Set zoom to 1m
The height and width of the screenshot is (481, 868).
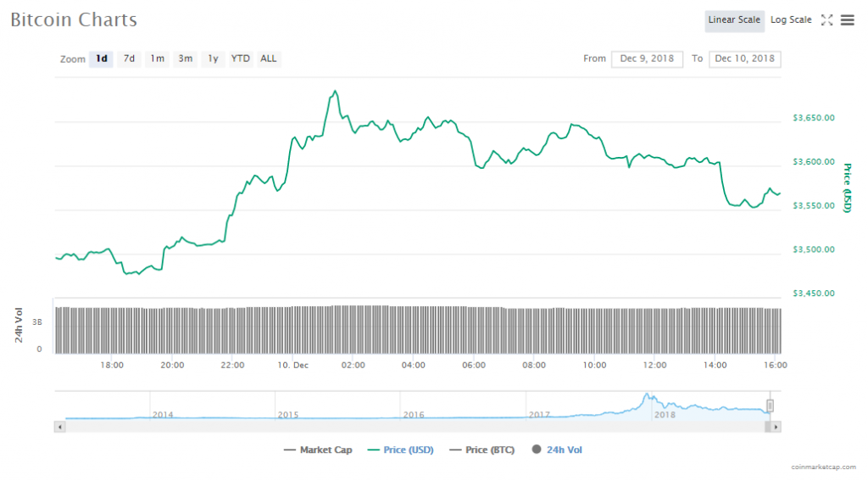tap(157, 59)
